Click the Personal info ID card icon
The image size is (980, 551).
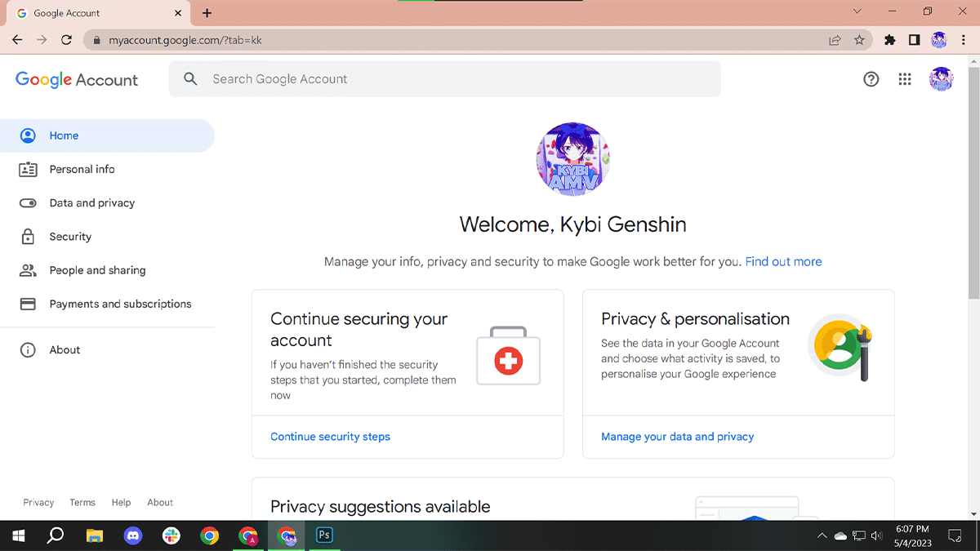[x=28, y=169]
